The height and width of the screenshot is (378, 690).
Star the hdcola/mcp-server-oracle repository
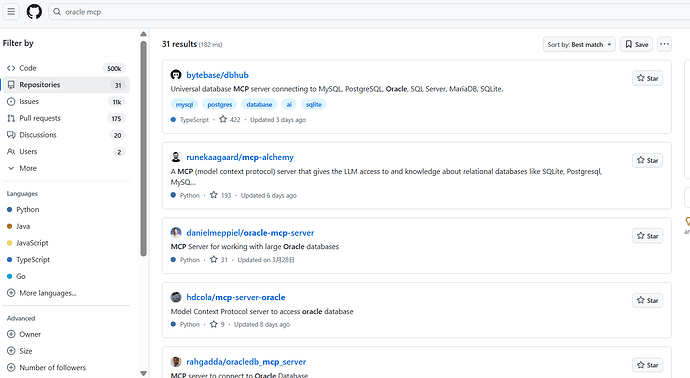(647, 301)
